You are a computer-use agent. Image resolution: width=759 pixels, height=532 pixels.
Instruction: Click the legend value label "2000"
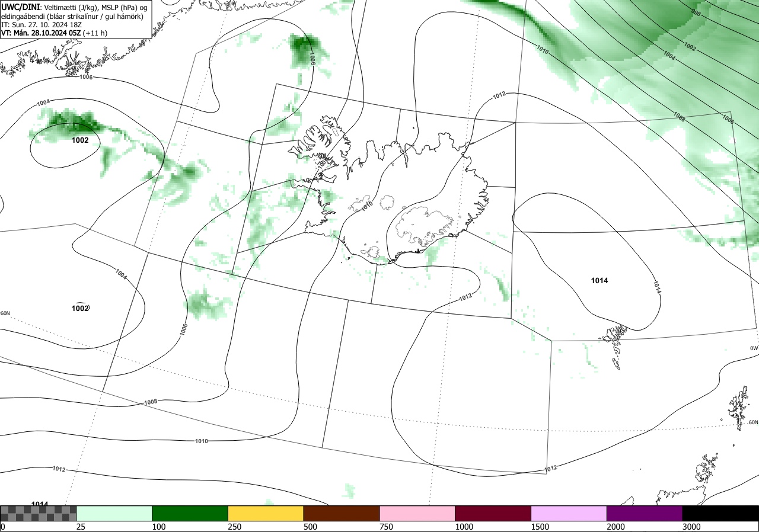[616, 527]
